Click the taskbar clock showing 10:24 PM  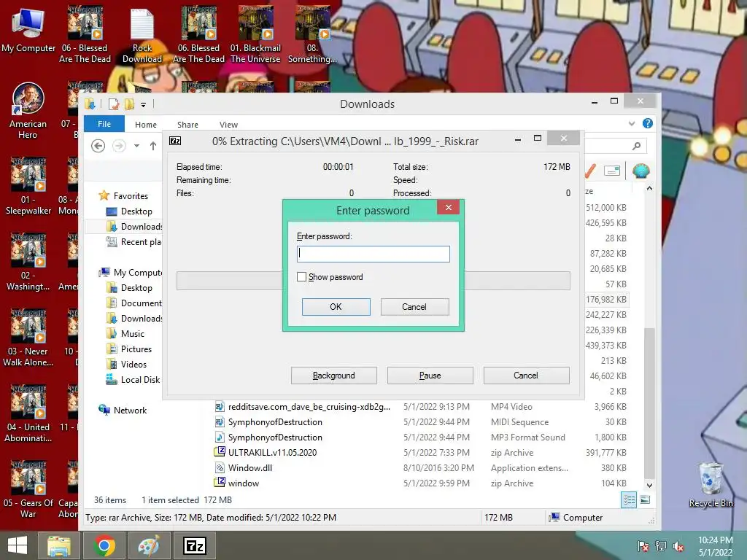coord(715,546)
